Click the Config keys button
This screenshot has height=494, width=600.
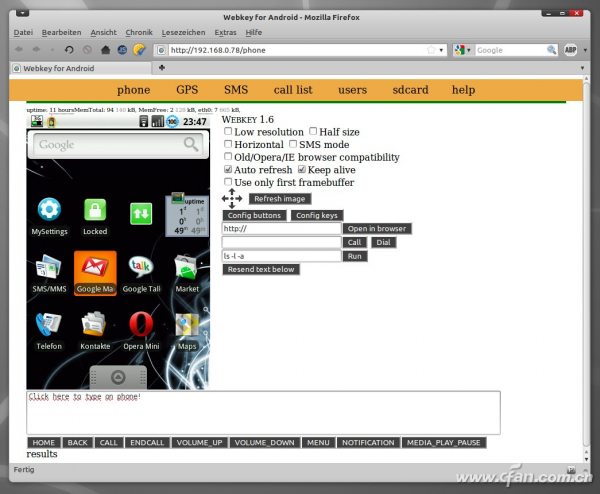pos(317,215)
